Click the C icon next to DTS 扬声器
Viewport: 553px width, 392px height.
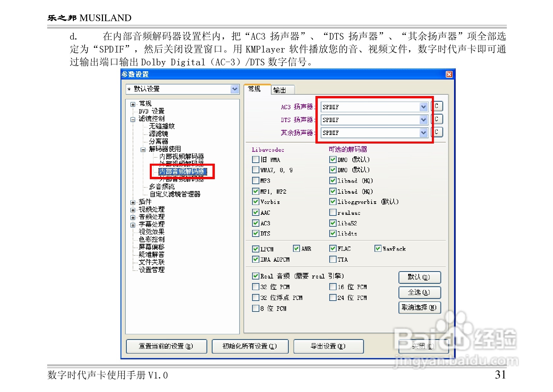point(438,119)
